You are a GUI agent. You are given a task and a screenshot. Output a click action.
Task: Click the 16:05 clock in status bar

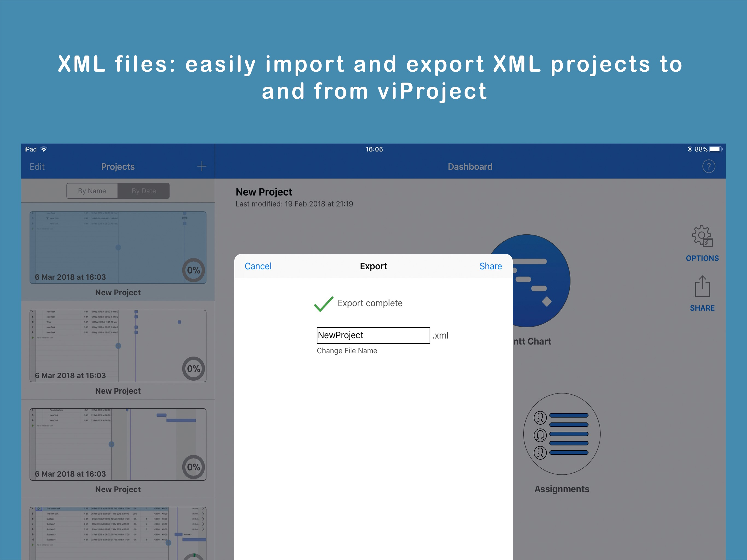(x=374, y=149)
